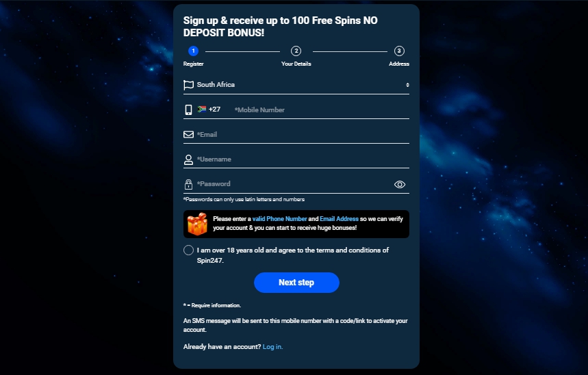This screenshot has width=588, height=375.
Task: Click the orange gift box icon
Action: (197, 224)
